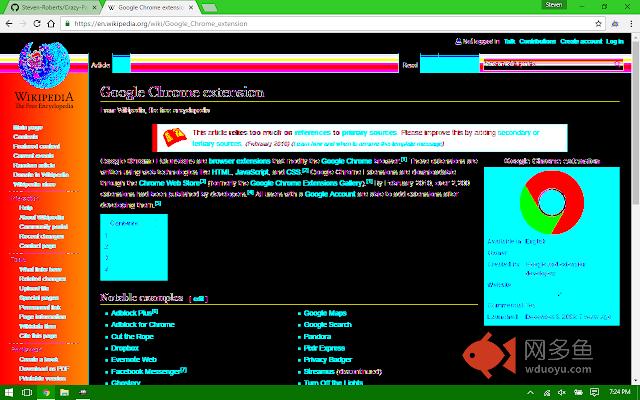Open the Chrome Web Store link
The image size is (640, 400).
(169, 183)
